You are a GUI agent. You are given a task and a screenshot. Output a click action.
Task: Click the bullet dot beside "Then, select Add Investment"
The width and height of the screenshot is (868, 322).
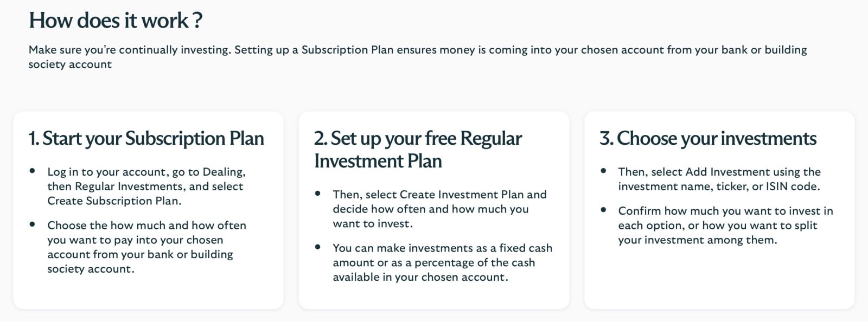point(603,171)
